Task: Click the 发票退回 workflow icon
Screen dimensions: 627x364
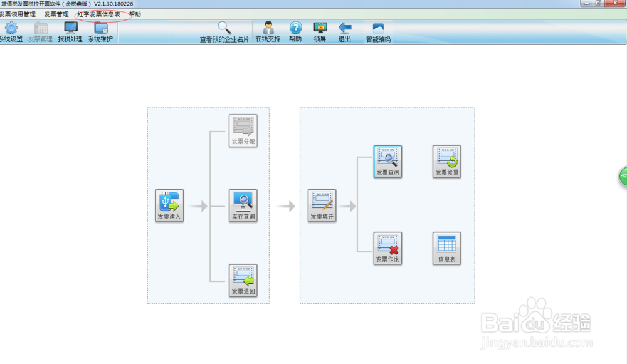Action: tap(243, 281)
